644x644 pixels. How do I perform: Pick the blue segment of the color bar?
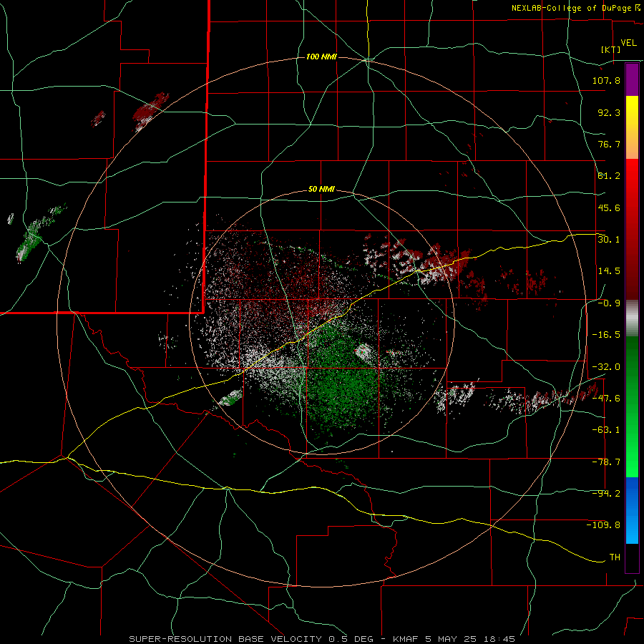(x=632, y=510)
